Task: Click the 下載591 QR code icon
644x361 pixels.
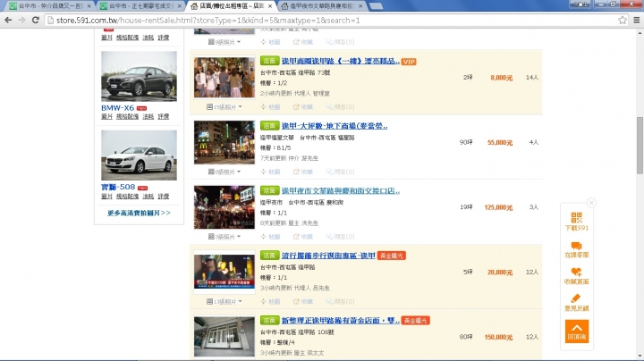Action: 577,222
